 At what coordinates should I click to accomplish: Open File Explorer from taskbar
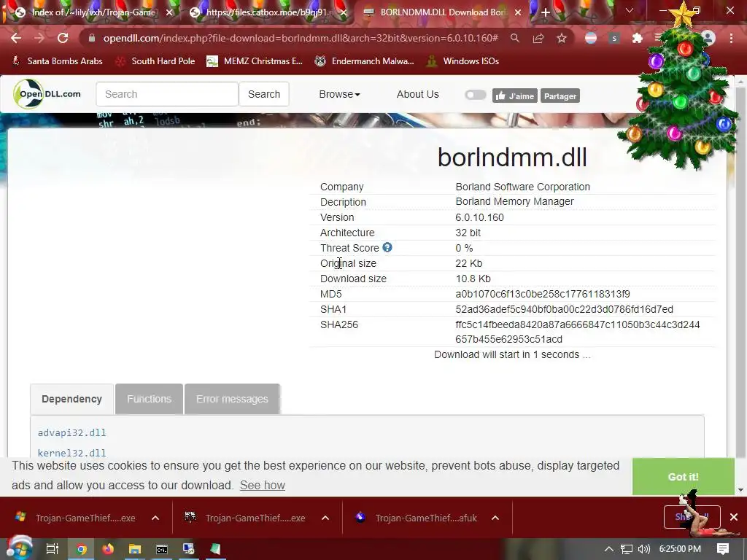(135, 549)
